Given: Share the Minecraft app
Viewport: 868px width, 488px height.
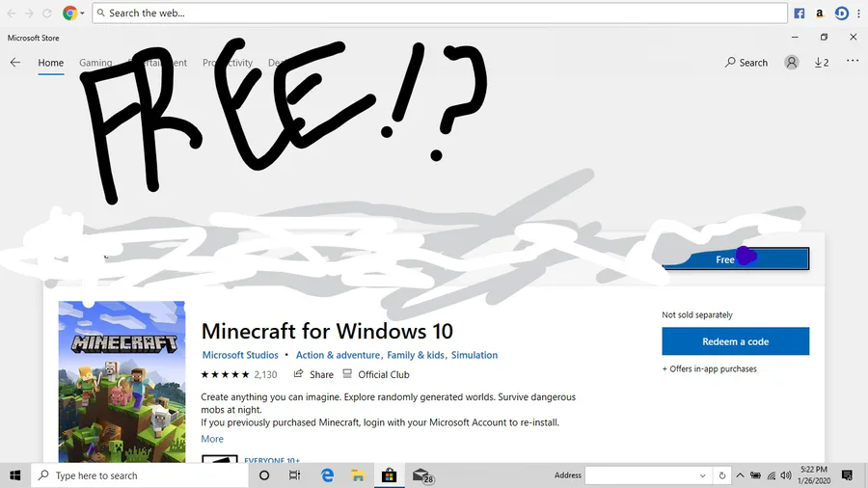Looking at the screenshot, I should [x=313, y=374].
